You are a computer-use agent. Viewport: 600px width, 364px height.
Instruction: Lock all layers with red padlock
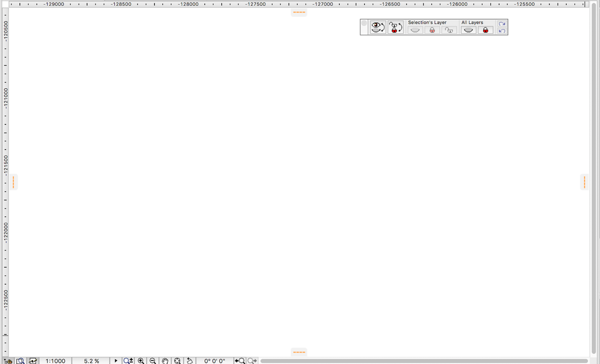485,30
